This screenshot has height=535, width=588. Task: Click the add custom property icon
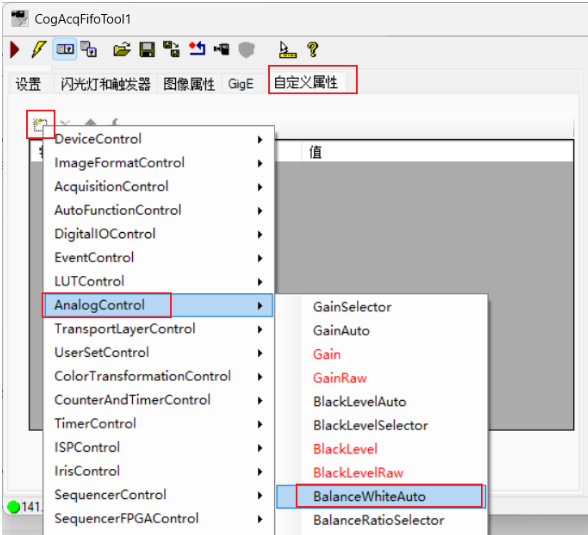tap(40, 124)
